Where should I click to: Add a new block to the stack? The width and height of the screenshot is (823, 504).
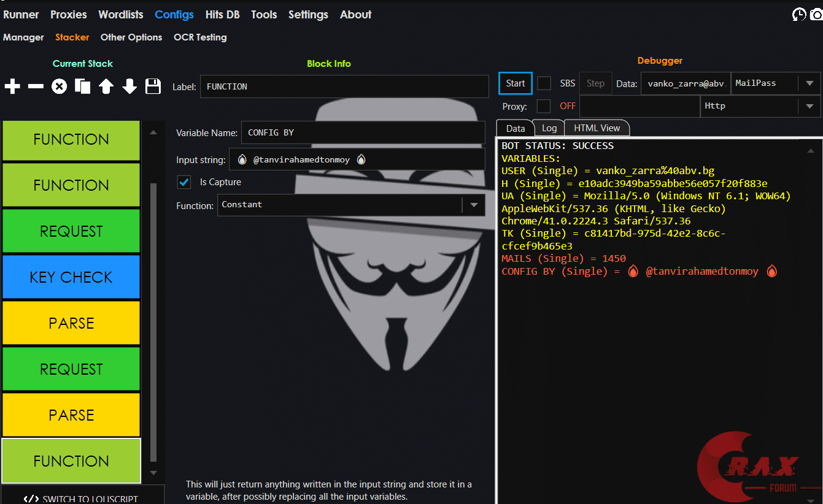(x=12, y=86)
